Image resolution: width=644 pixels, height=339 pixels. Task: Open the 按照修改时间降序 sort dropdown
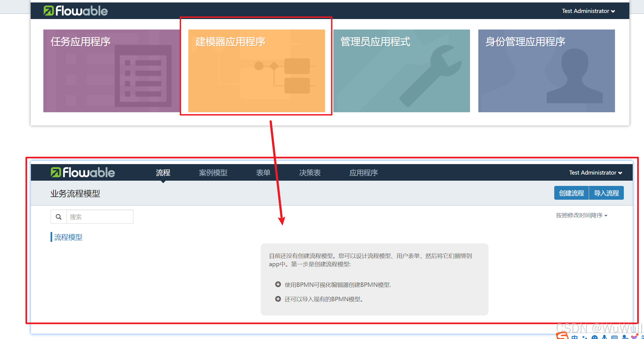tap(581, 215)
